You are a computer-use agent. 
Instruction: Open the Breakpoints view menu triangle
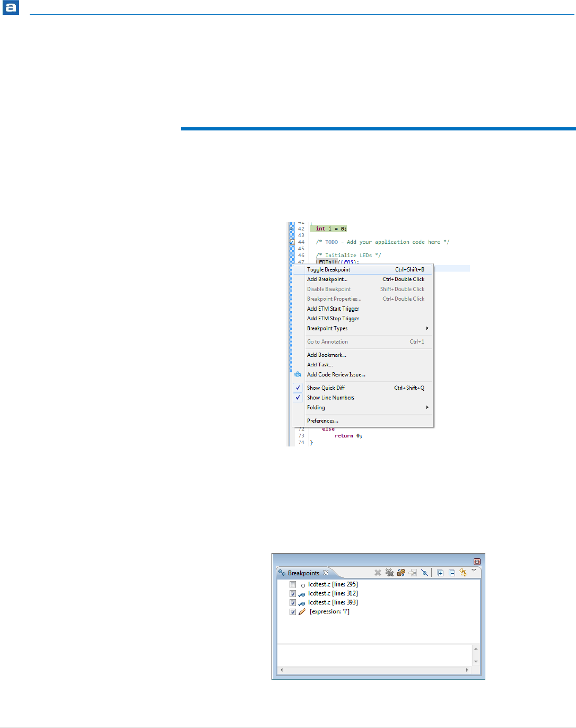click(x=474, y=571)
